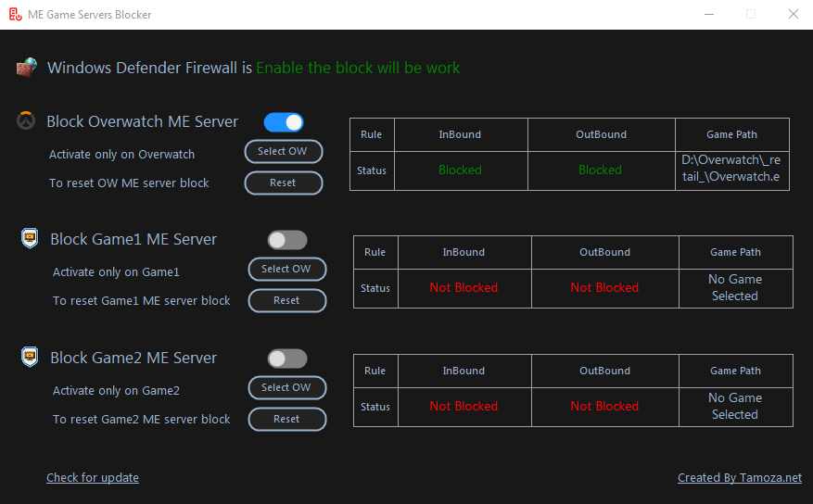813x504 pixels.
Task: Click the app icon in title bar
Action: coord(15,15)
